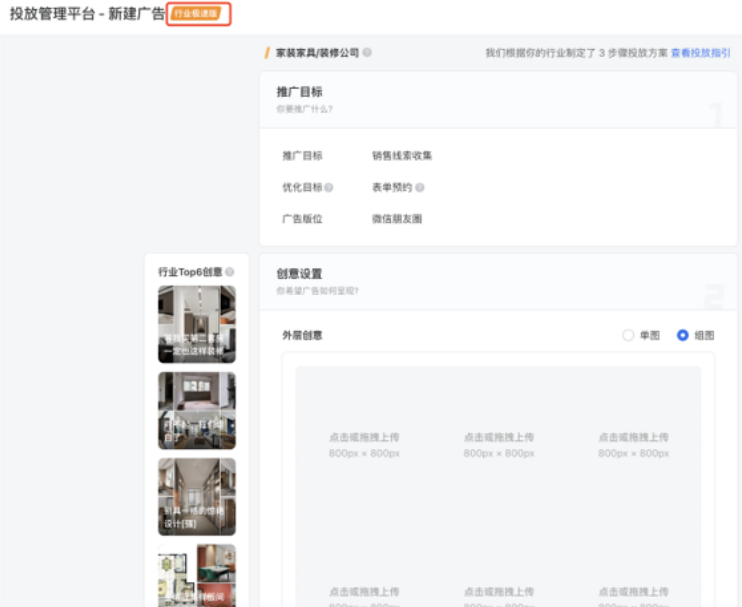Click the 外层创意 label
Image resolution: width=742 pixels, height=607 pixels.
(302, 335)
